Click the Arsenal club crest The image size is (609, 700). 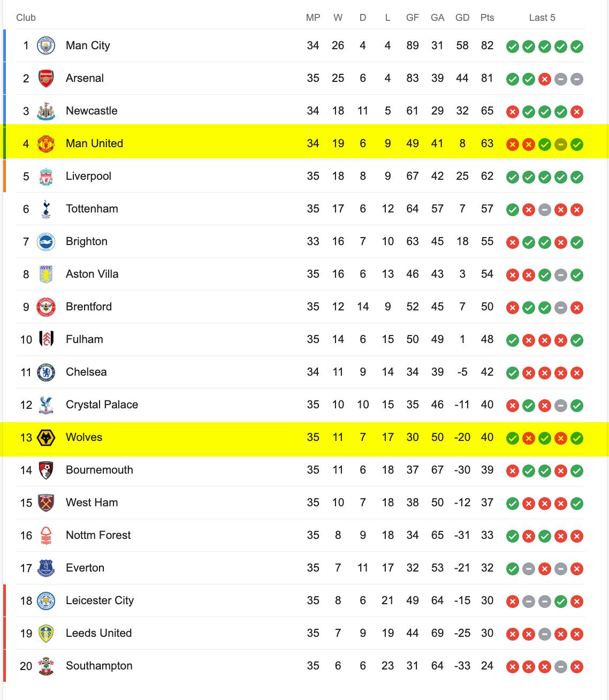(x=46, y=78)
